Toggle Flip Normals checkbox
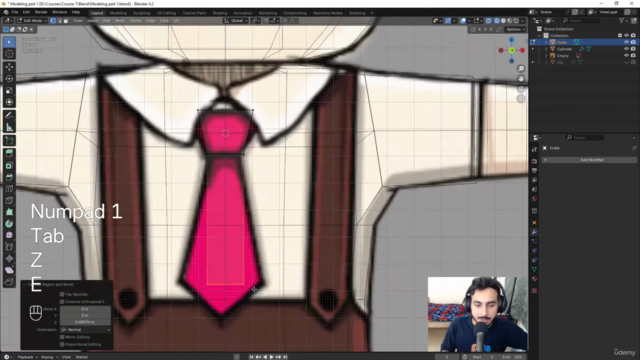The height and width of the screenshot is (360, 640). coord(62,294)
